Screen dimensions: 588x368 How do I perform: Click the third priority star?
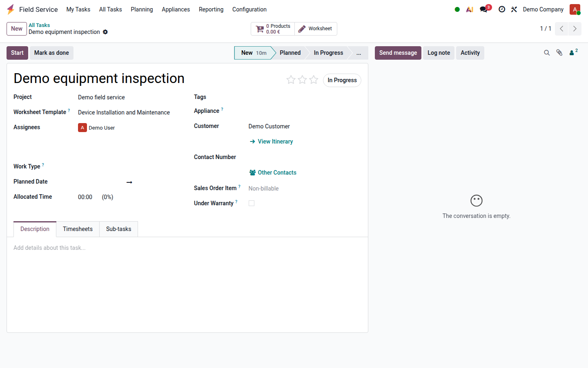click(x=314, y=80)
